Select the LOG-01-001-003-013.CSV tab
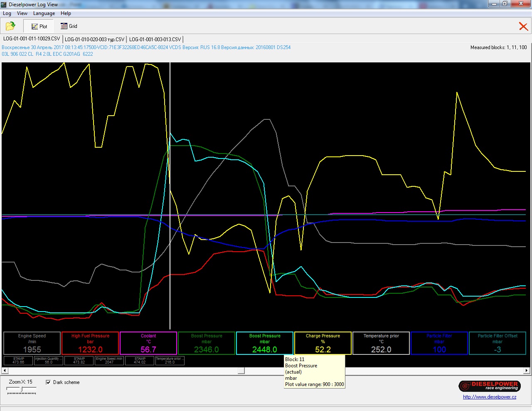532x411 pixels. click(x=155, y=39)
